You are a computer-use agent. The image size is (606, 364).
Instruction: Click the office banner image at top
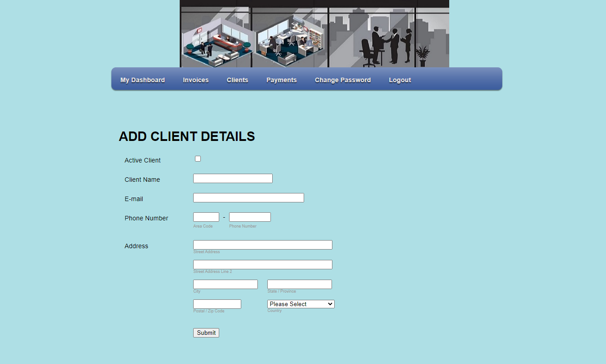tap(314, 34)
